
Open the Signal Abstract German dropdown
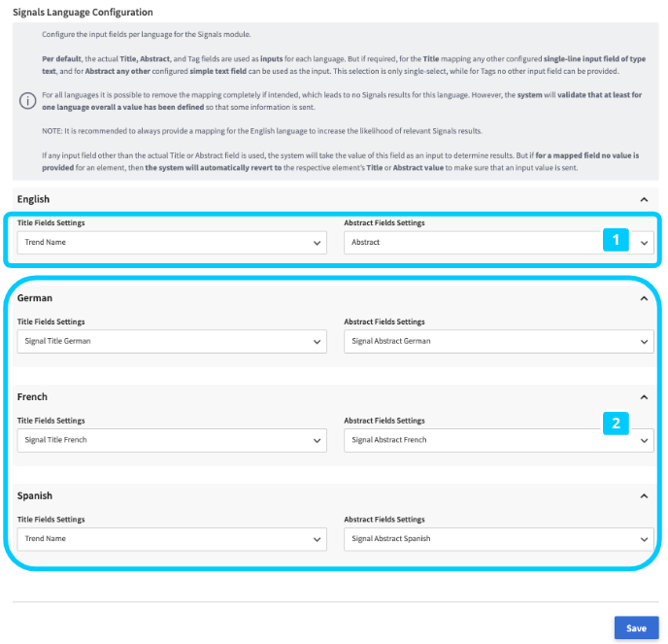(498, 342)
